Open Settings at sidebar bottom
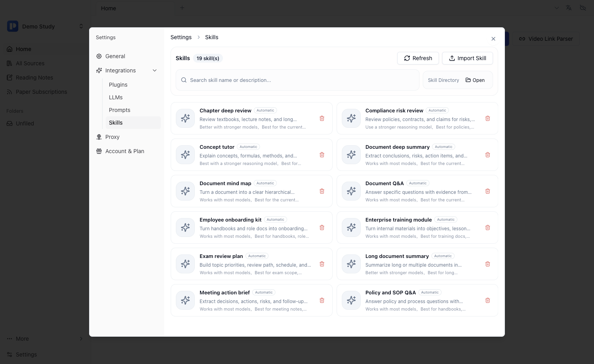Screen dimensions: 594x364 [x=45, y=355]
